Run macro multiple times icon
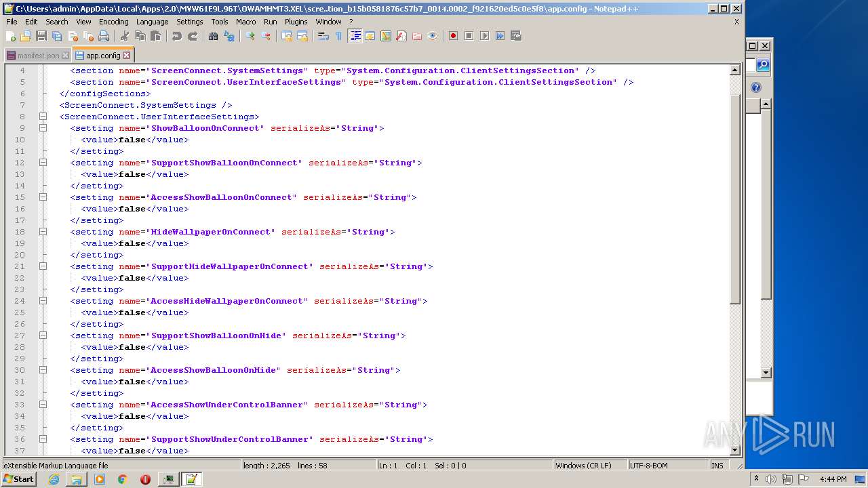 coord(500,36)
